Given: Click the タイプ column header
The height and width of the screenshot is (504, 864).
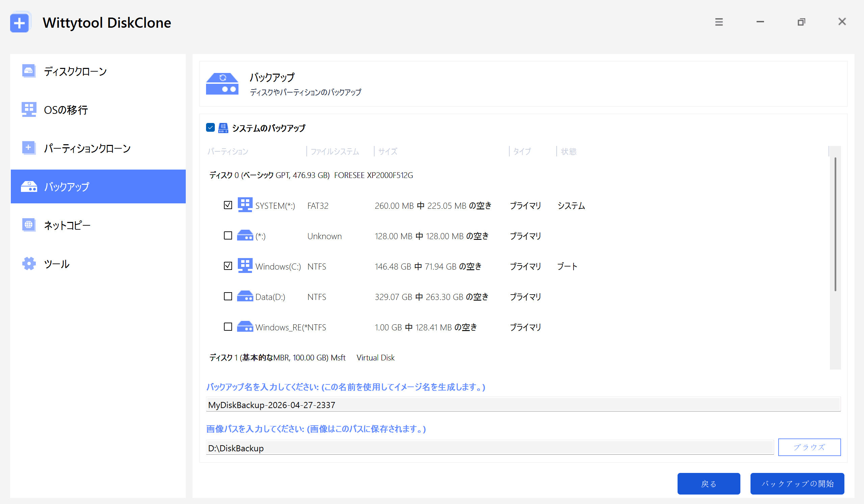Looking at the screenshot, I should pos(522,151).
